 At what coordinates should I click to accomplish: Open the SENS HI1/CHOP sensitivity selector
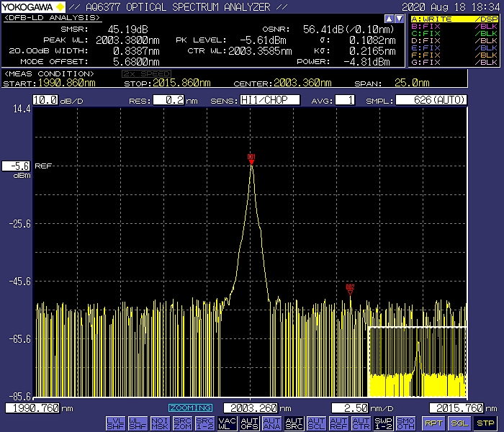pos(270,100)
